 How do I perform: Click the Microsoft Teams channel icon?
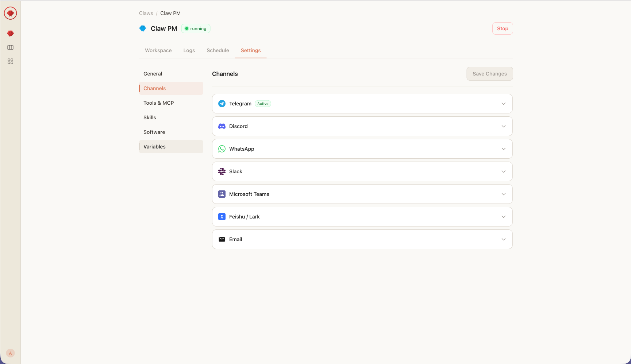222,194
